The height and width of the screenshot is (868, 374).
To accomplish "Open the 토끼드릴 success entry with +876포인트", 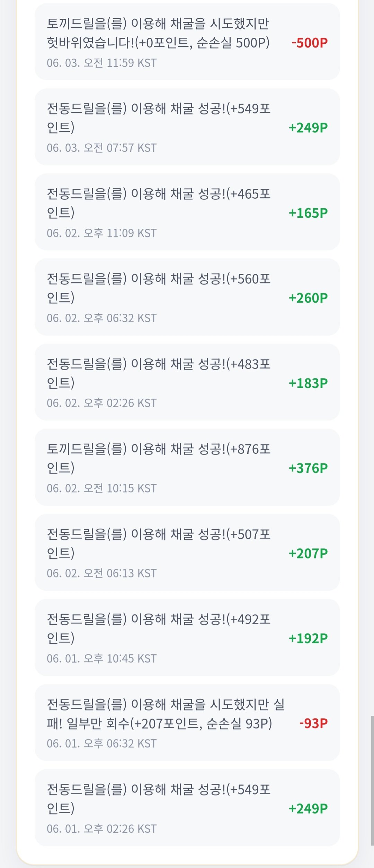I will (187, 467).
